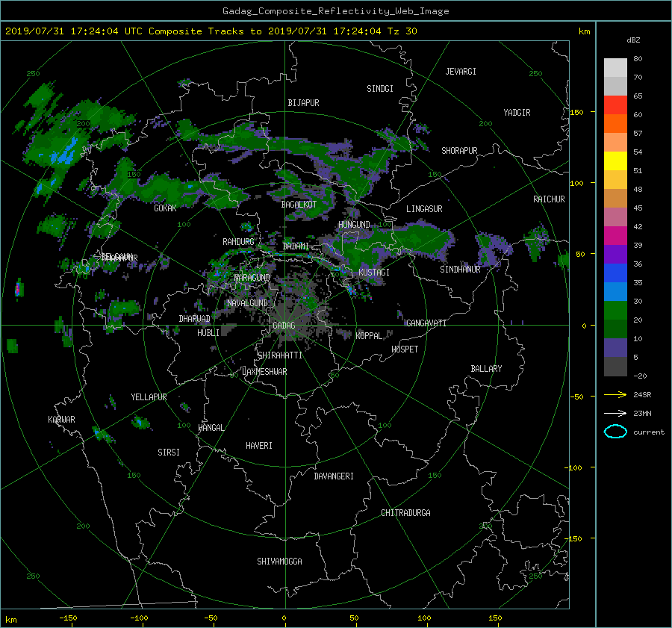
Task: Click the GADAG radar center label
Action: (x=284, y=326)
